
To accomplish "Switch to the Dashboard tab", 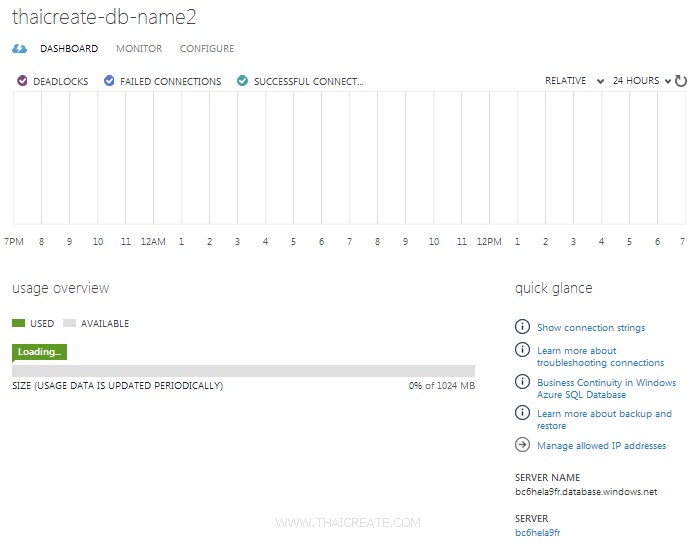I will (69, 49).
